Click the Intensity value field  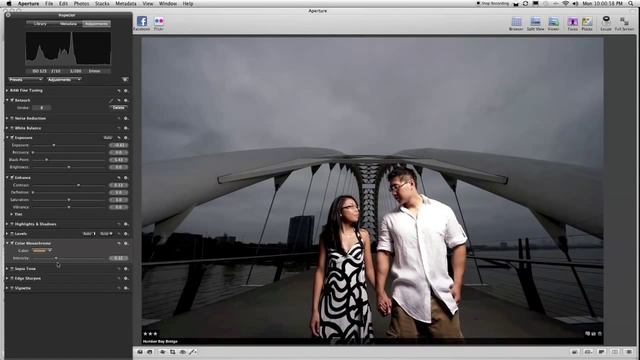(118, 258)
